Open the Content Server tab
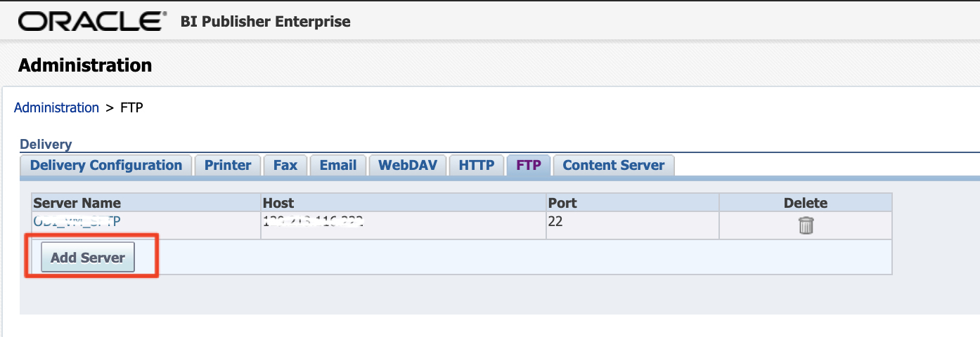 pyautogui.click(x=613, y=166)
